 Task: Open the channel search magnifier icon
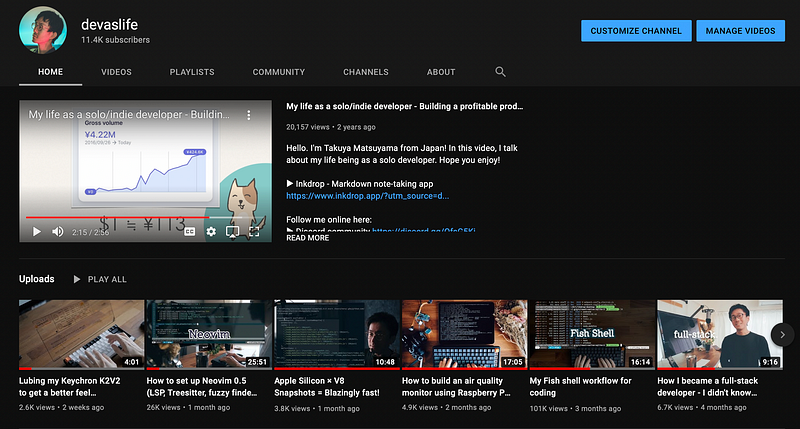[501, 72]
